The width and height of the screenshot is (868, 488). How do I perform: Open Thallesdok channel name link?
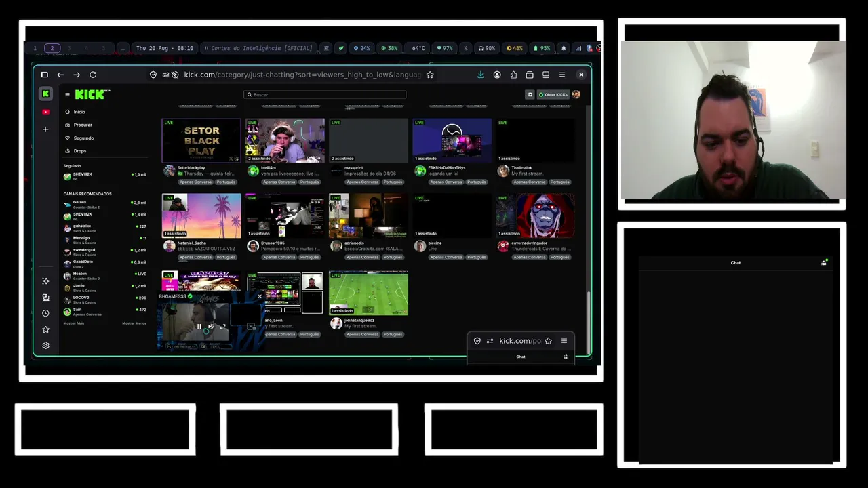(522, 167)
